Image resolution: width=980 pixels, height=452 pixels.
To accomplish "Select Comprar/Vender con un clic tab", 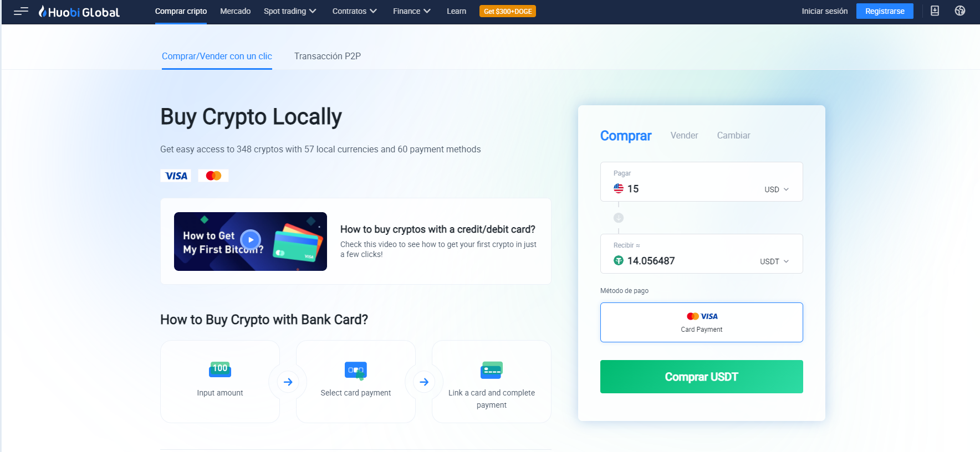I will 217,56.
